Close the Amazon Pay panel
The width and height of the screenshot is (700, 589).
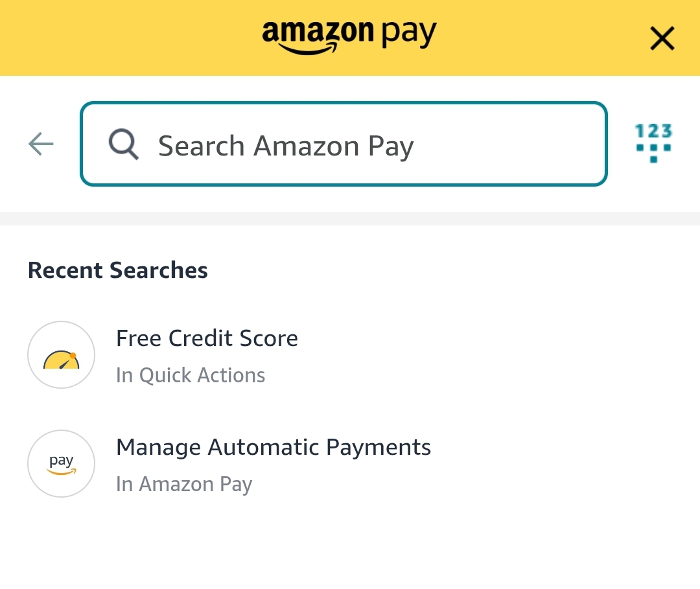(x=662, y=39)
